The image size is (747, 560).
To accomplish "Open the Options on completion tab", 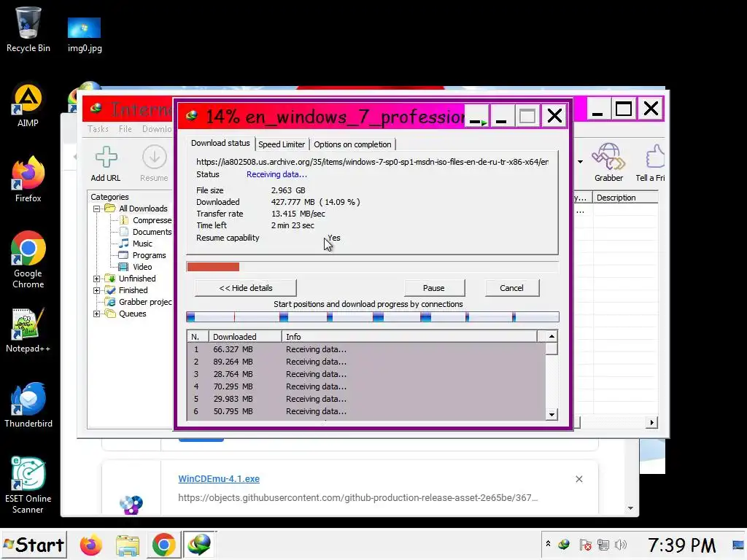I will tap(352, 144).
